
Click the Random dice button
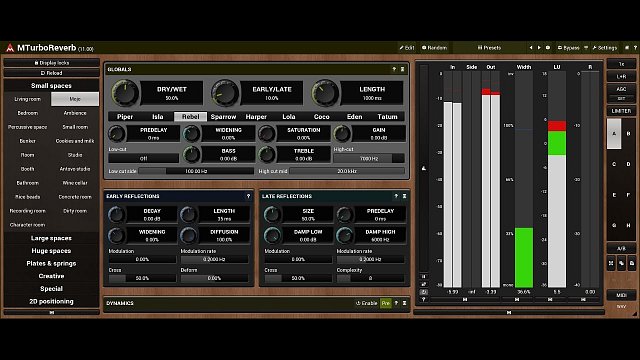click(434, 48)
